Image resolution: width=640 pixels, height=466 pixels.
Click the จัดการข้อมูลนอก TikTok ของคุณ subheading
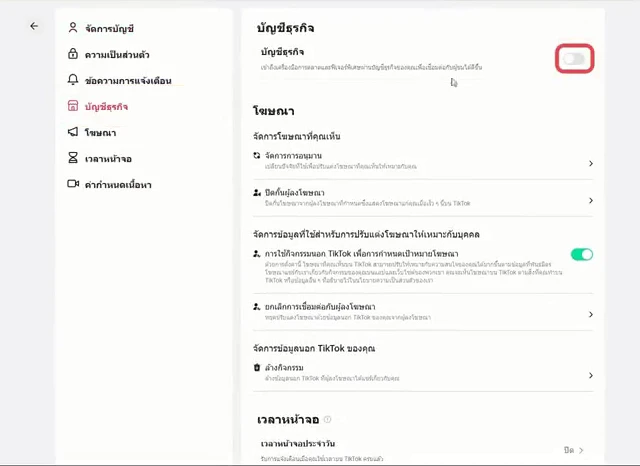314,348
